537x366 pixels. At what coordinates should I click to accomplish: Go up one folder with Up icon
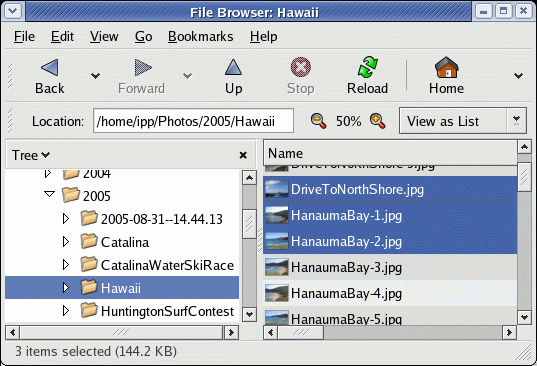(x=233, y=67)
